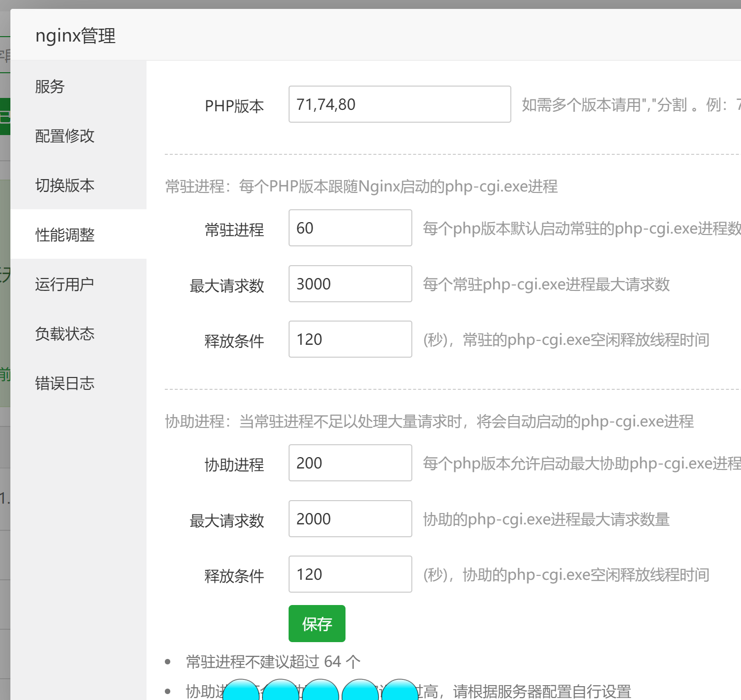Click the description 每个常驻php-cgi.exe进程最大请求数
Screen dimensions: 741x700
[546, 284]
